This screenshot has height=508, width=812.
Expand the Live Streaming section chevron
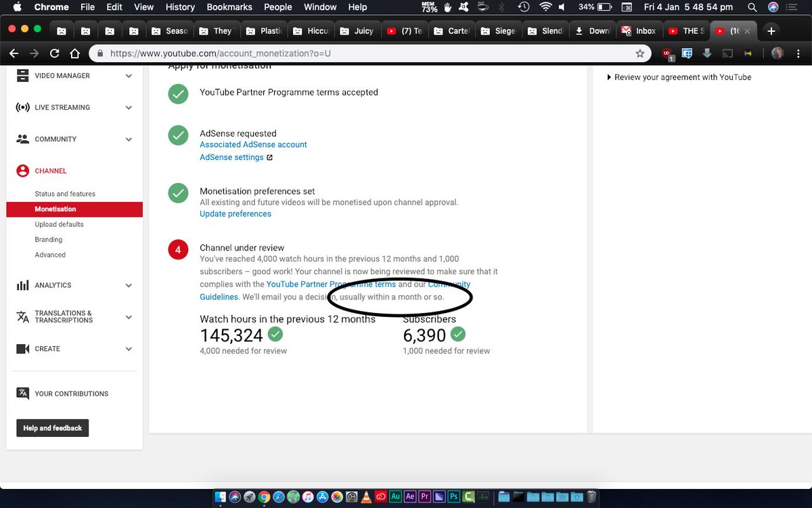point(129,108)
